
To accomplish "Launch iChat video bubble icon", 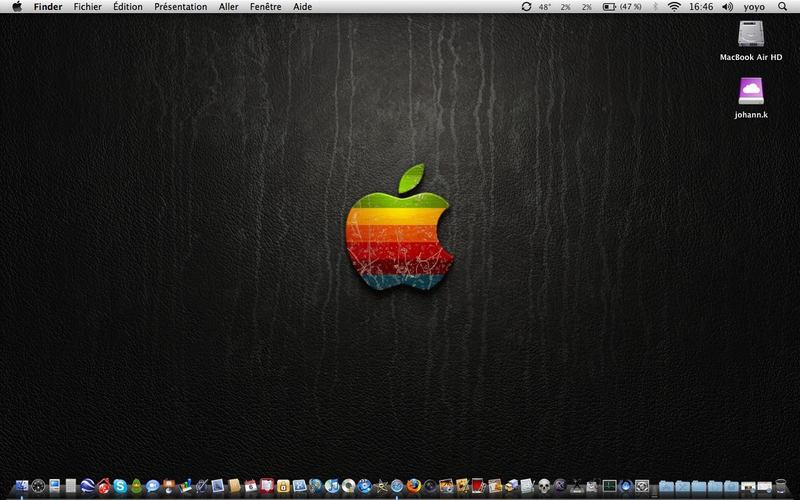I will 153,486.
